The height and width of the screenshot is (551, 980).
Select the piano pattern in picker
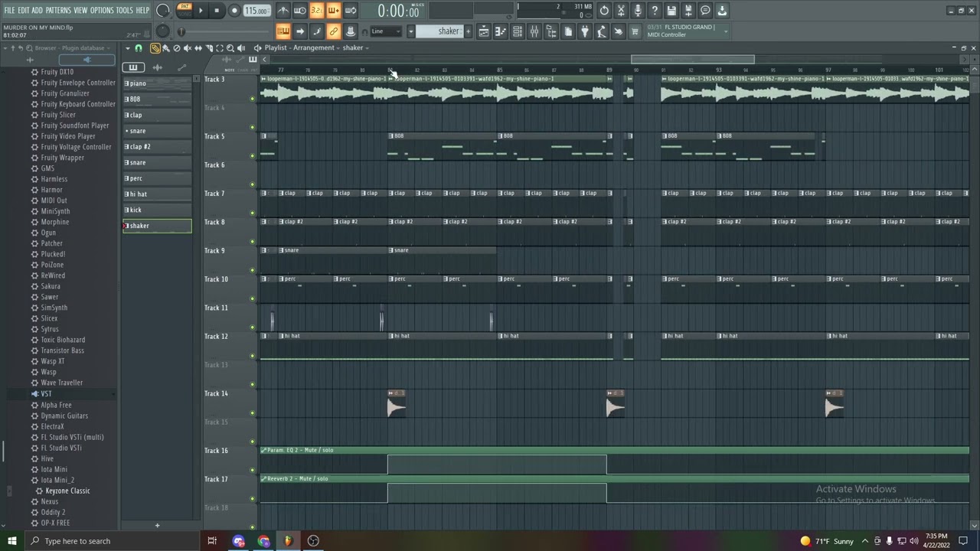point(157,83)
